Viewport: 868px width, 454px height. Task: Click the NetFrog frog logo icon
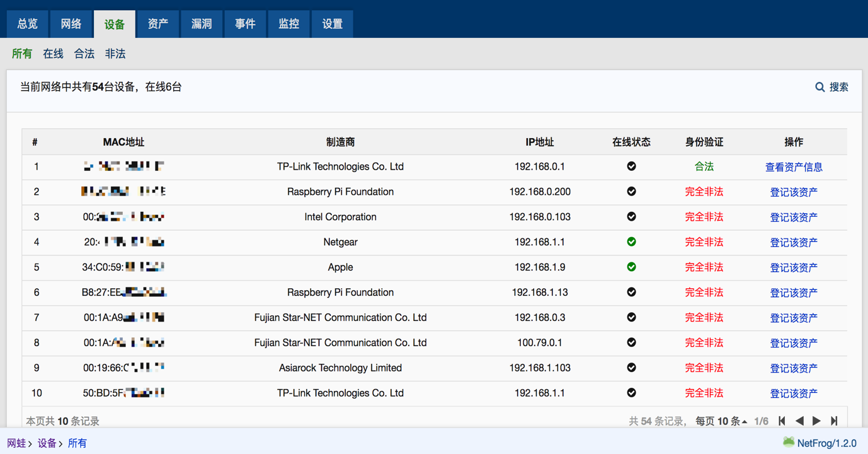789,442
